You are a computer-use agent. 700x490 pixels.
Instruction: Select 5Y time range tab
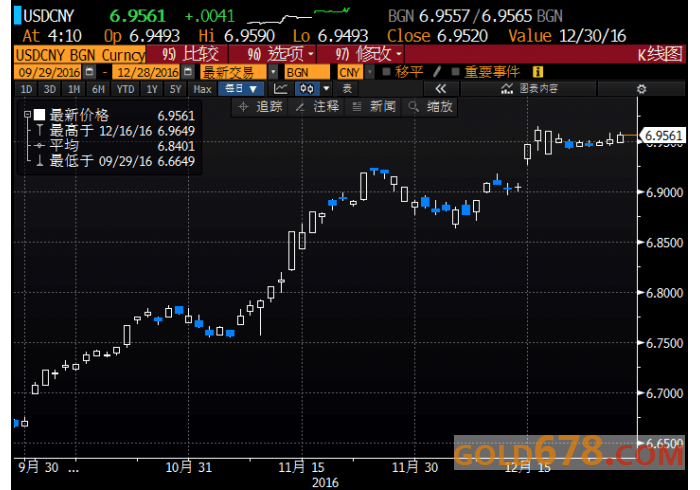(x=175, y=89)
